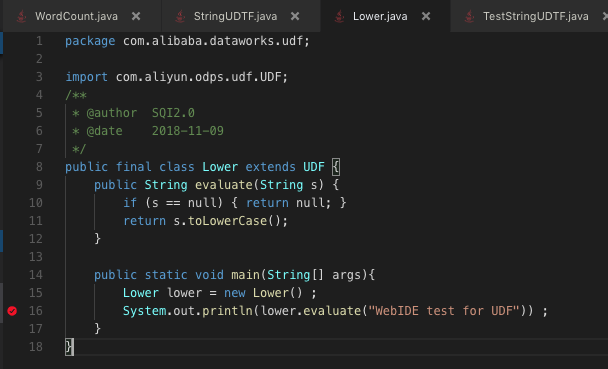Switch to the WordCount.java tab
The height and width of the screenshot is (369, 608).
[x=76, y=16]
